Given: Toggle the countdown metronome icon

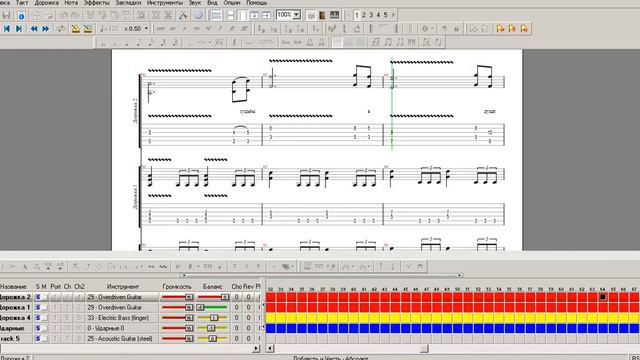Looking at the screenshot, I should [x=87, y=29].
